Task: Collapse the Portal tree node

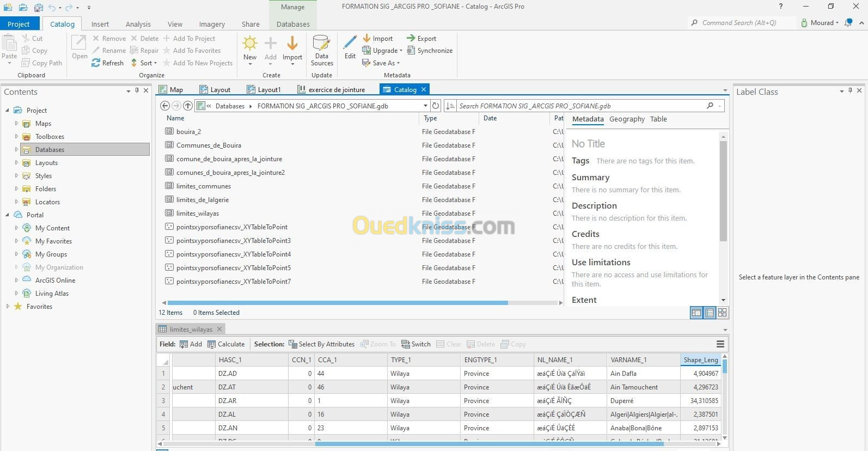Action: tap(8, 215)
